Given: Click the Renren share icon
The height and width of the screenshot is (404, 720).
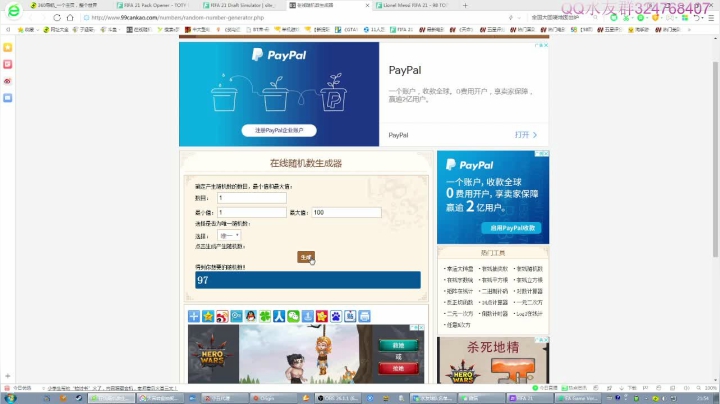Looking at the screenshot, I should [x=279, y=316].
